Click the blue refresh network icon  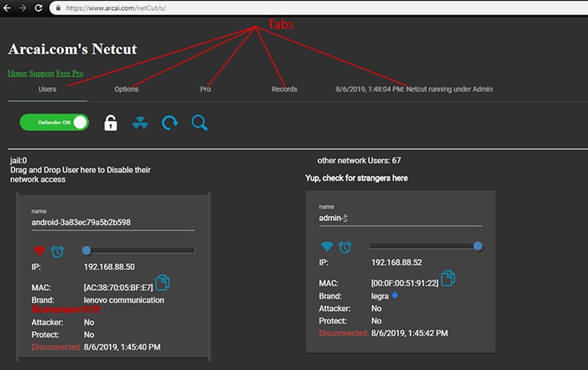click(170, 123)
